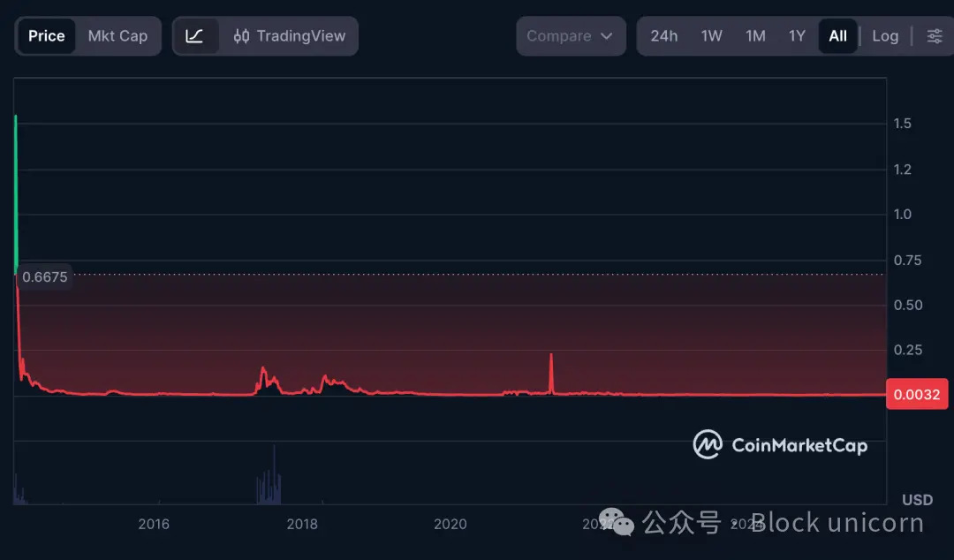Select the All time range

point(837,36)
